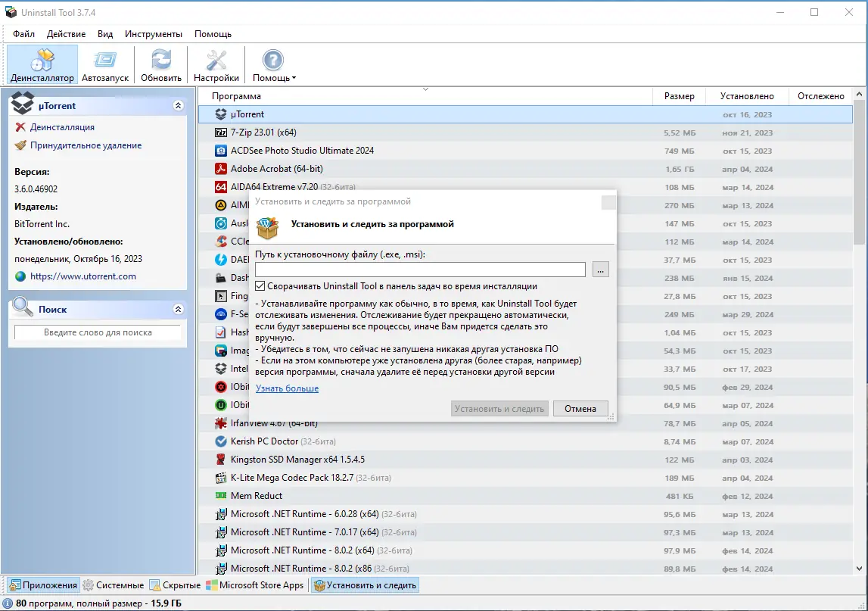Click the Adobe Acrobat icon
Screen dimensions: 868x611
pyautogui.click(x=221, y=169)
